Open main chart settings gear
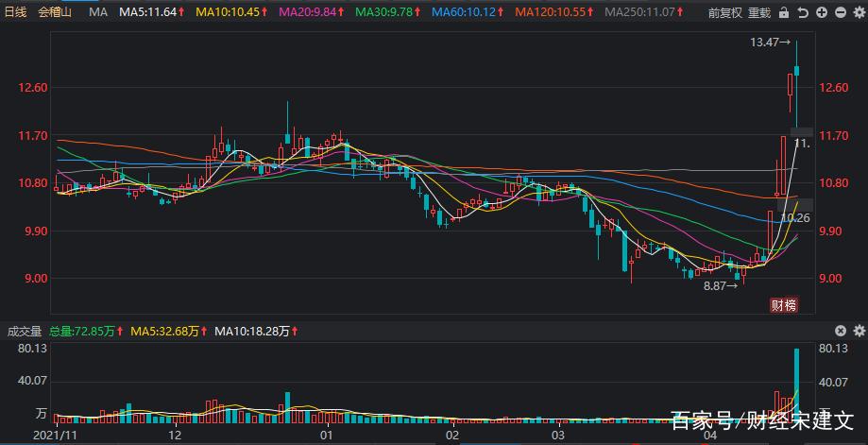 (857, 12)
